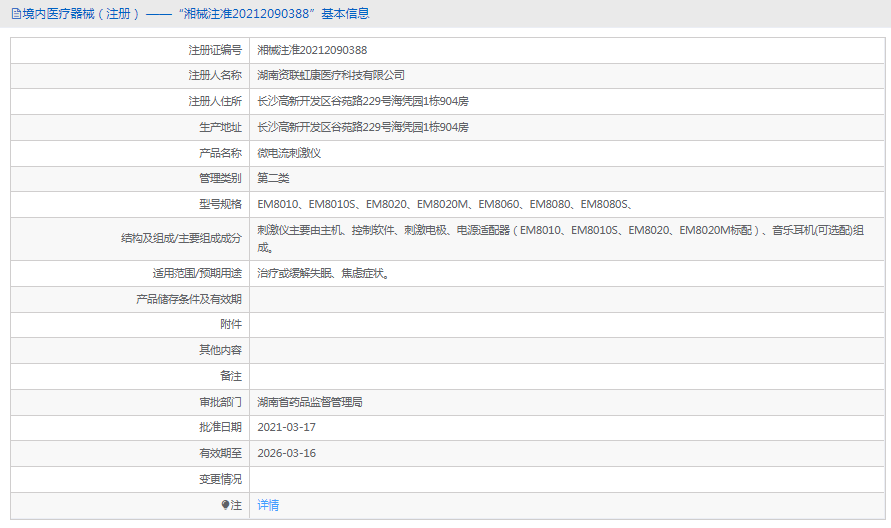Click the 注册人住所 label

[215, 101]
